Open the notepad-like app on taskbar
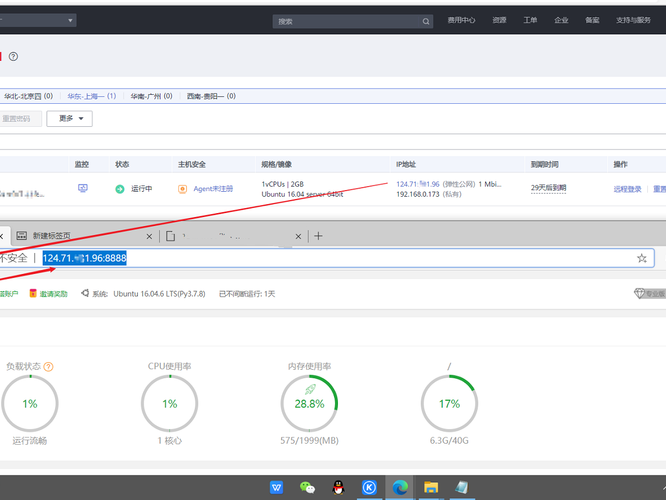 461,487
